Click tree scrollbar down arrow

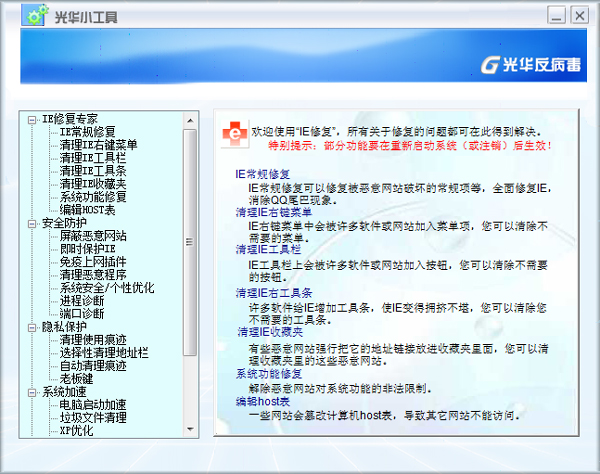coord(190,429)
